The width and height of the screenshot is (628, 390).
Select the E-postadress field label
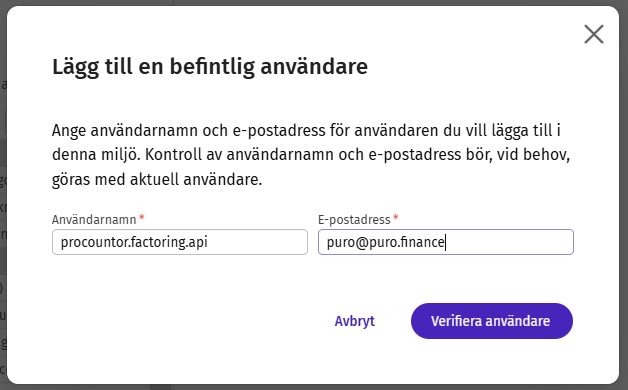coord(354,219)
